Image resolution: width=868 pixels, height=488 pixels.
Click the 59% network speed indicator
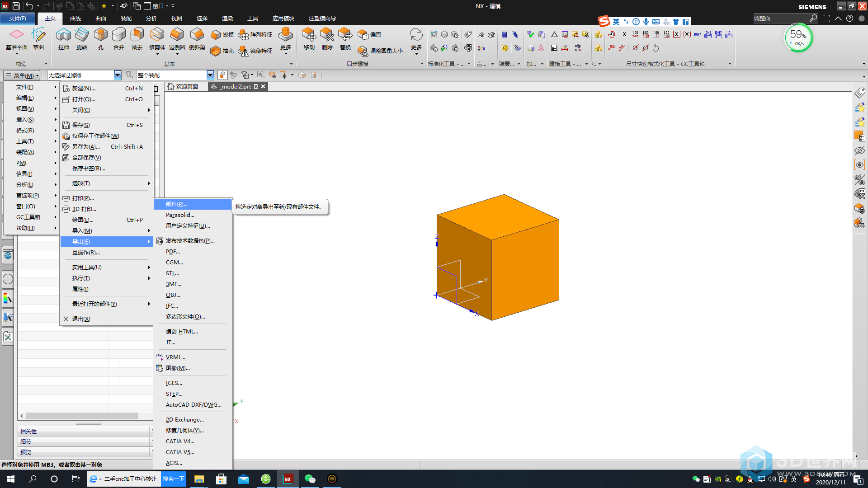click(x=798, y=38)
